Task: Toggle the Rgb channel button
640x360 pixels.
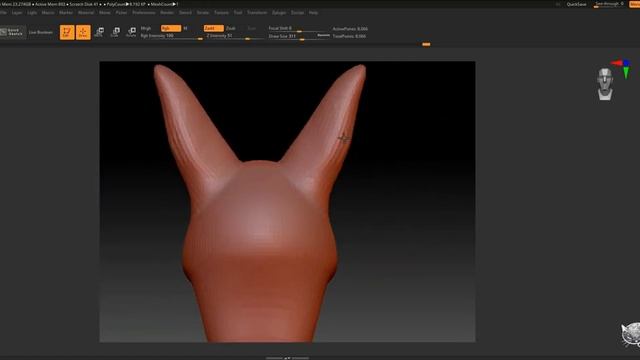Action: coord(171,28)
